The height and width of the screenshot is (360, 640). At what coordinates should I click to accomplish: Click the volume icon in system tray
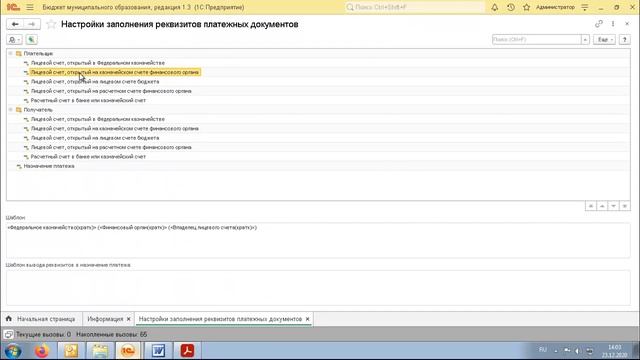577,351
